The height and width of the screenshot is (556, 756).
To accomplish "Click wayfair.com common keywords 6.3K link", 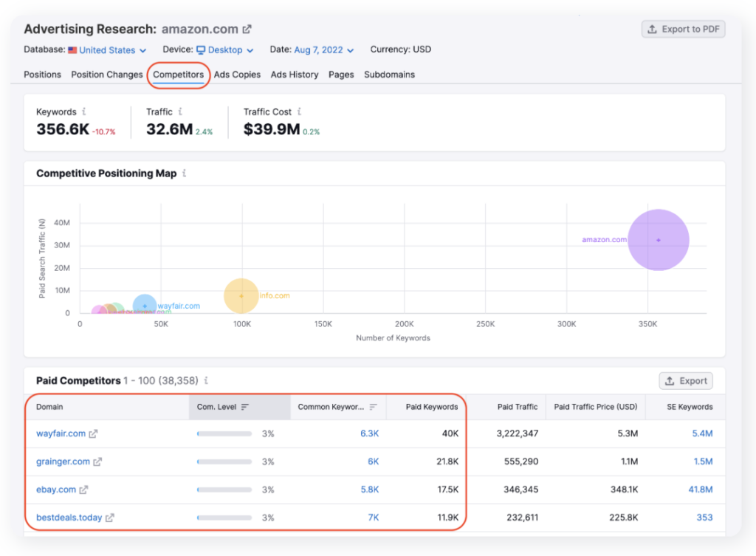I will click(369, 433).
